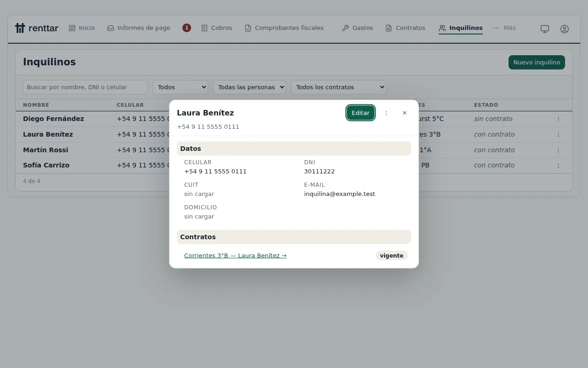588x368 pixels.
Task: Expand the Todos status dropdown
Action: pos(180,87)
